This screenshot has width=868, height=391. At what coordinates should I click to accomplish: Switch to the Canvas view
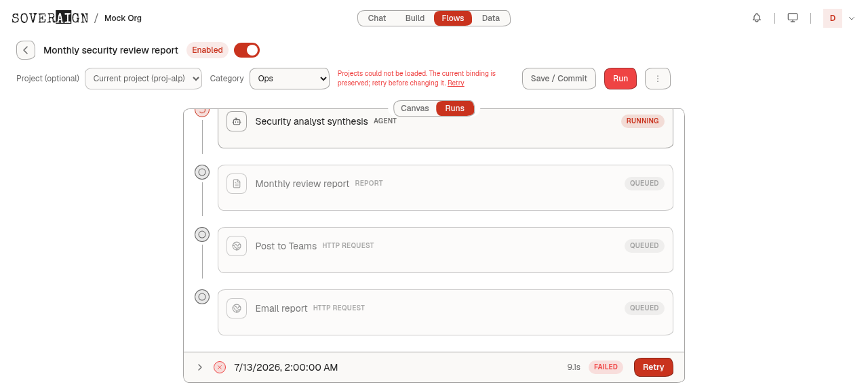(415, 108)
